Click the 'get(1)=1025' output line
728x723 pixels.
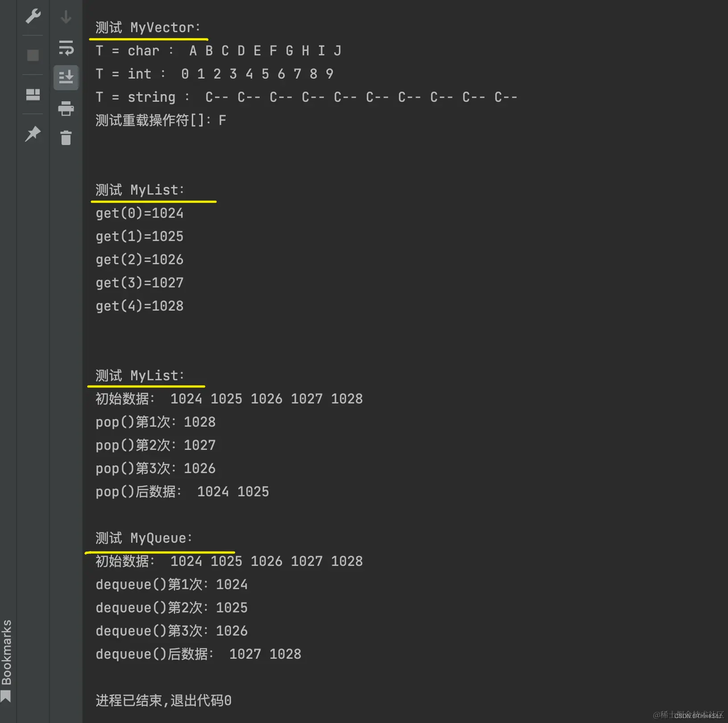[x=140, y=237]
